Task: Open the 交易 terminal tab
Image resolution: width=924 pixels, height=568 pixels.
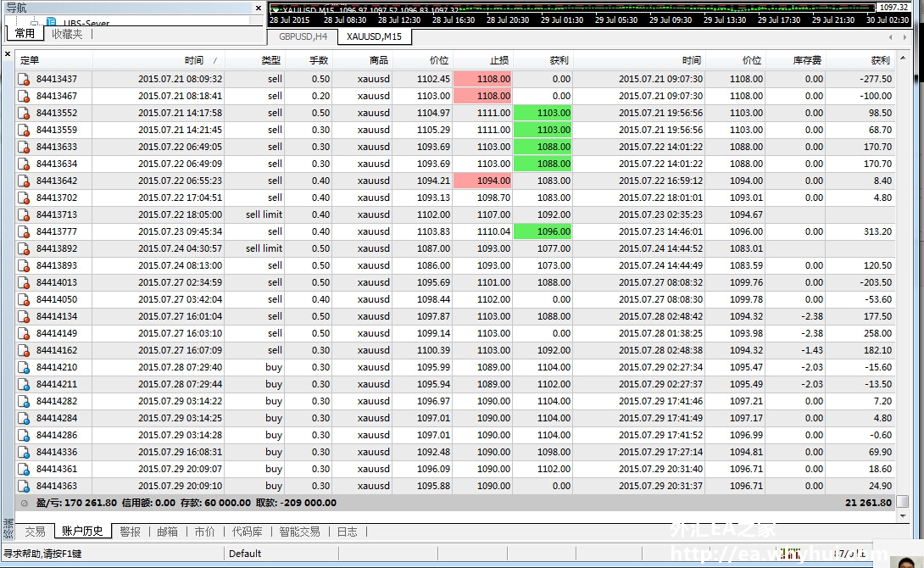Action: tap(35, 532)
